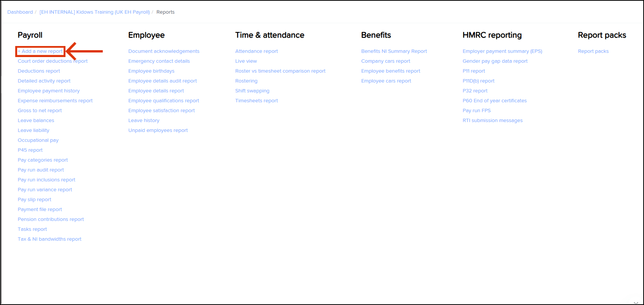Viewport: 644px width, 305px height.
Task: Open Pay run audit report
Action: click(x=41, y=170)
